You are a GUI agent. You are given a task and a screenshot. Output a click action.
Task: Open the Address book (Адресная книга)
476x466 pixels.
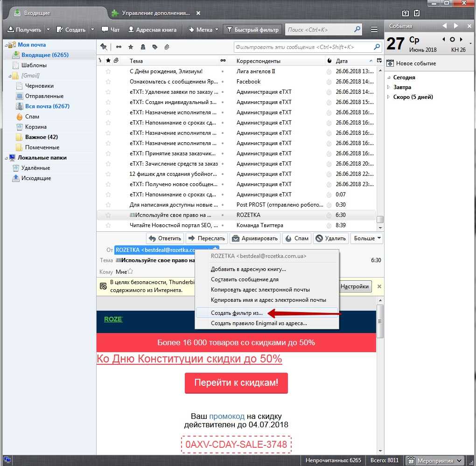pos(152,29)
